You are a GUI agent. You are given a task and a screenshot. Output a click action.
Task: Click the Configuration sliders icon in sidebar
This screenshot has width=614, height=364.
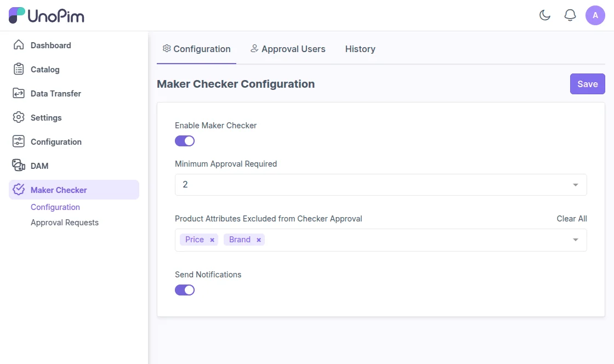coord(19,141)
